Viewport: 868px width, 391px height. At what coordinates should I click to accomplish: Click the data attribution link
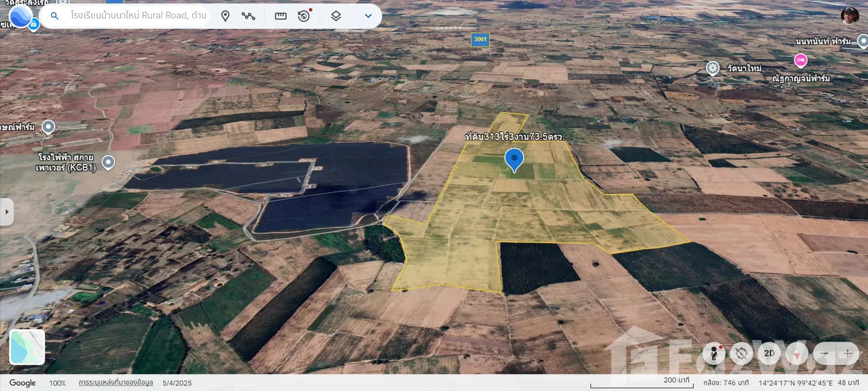[x=116, y=382]
